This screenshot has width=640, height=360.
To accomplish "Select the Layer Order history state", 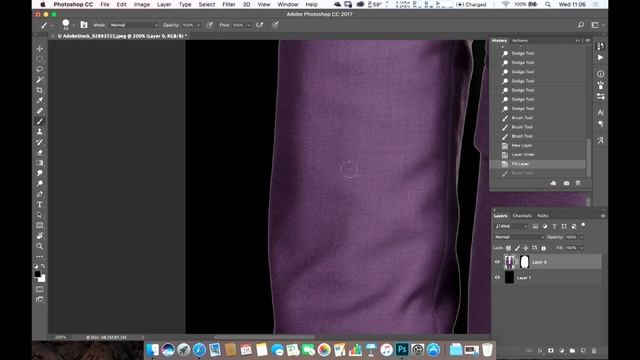I will [537, 155].
